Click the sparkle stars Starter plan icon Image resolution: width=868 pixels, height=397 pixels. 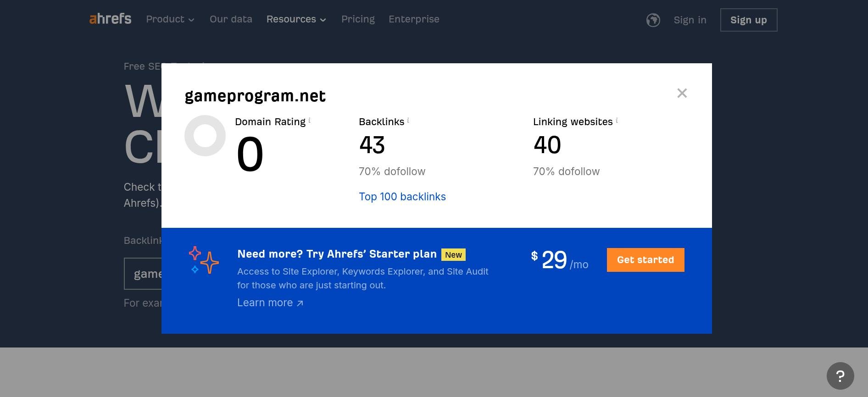click(x=204, y=260)
